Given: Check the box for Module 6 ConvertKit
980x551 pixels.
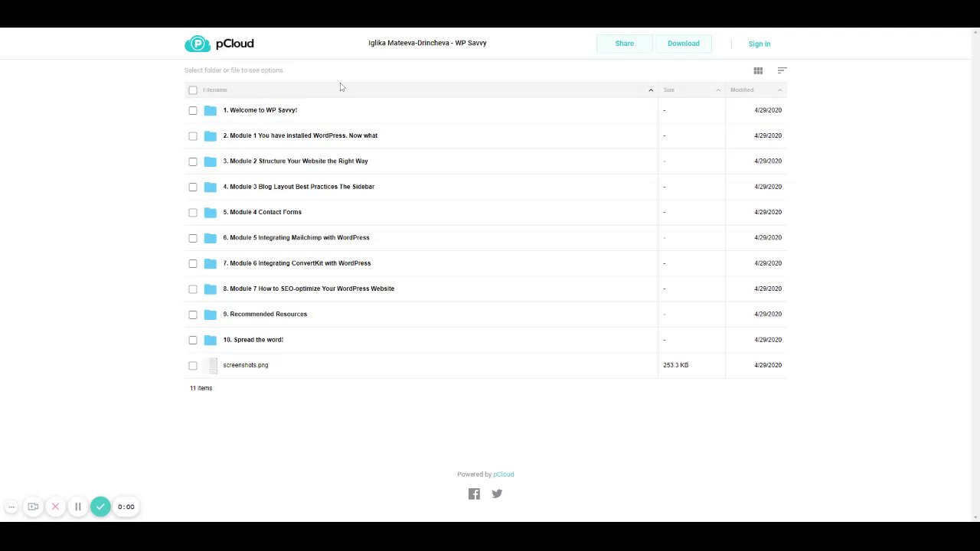Looking at the screenshot, I should pos(193,263).
